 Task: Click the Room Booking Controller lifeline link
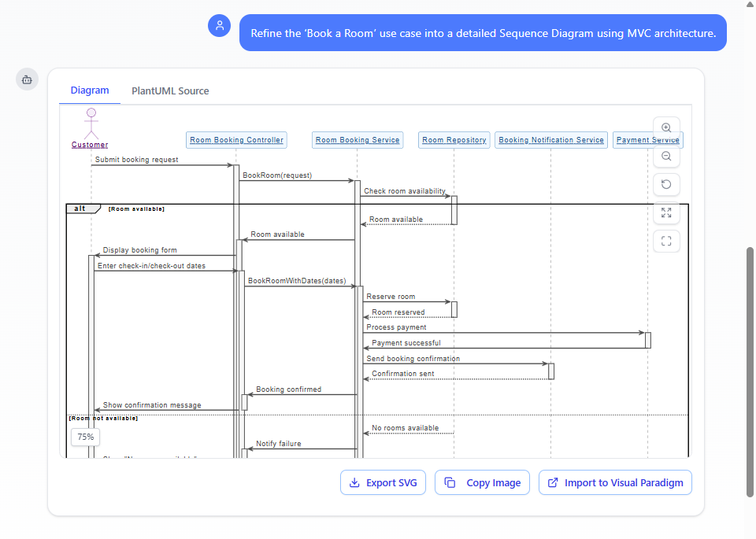pos(236,140)
